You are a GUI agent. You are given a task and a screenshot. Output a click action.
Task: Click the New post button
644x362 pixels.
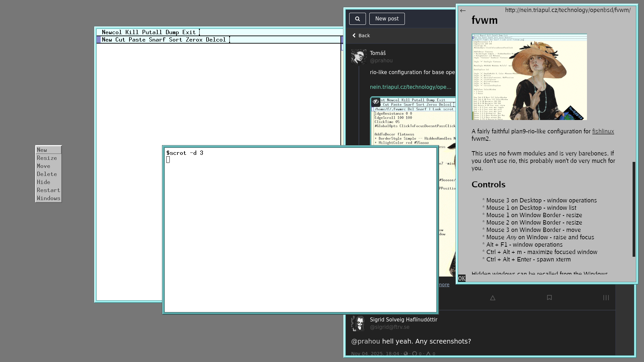coord(387,19)
